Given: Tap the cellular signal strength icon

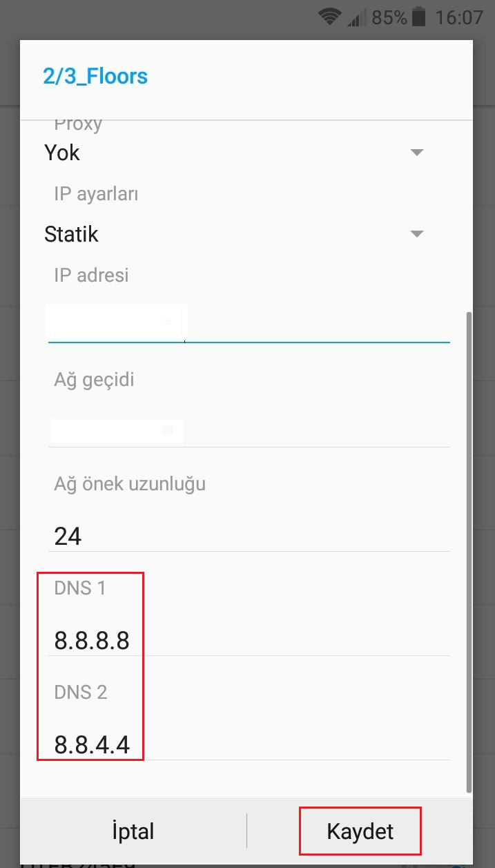Looking at the screenshot, I should (x=357, y=17).
